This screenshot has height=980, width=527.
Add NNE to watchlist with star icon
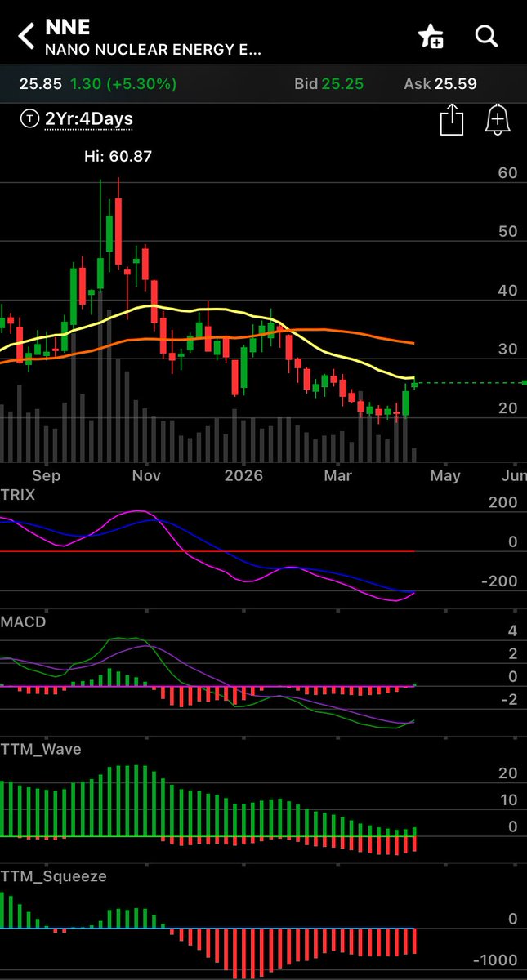(x=431, y=36)
